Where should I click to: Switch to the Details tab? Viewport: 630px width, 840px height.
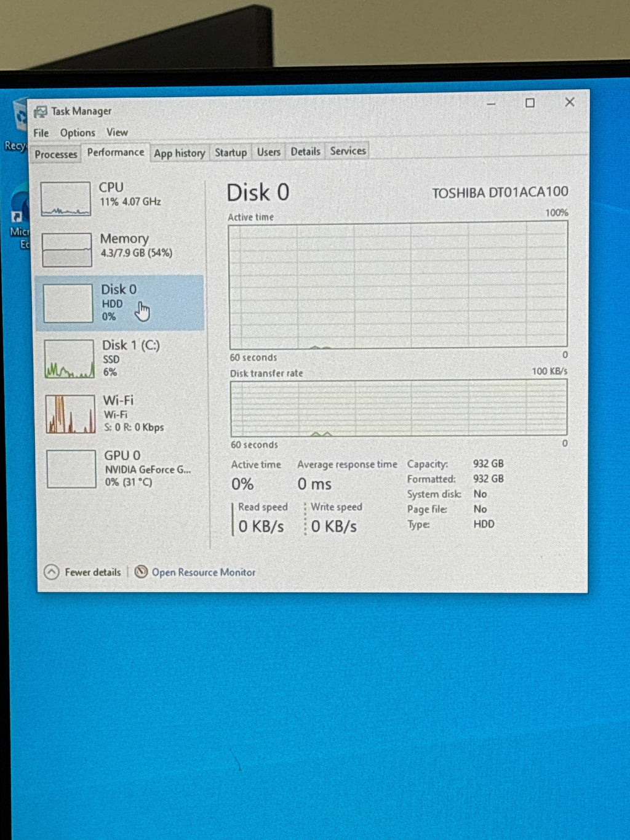(x=306, y=151)
